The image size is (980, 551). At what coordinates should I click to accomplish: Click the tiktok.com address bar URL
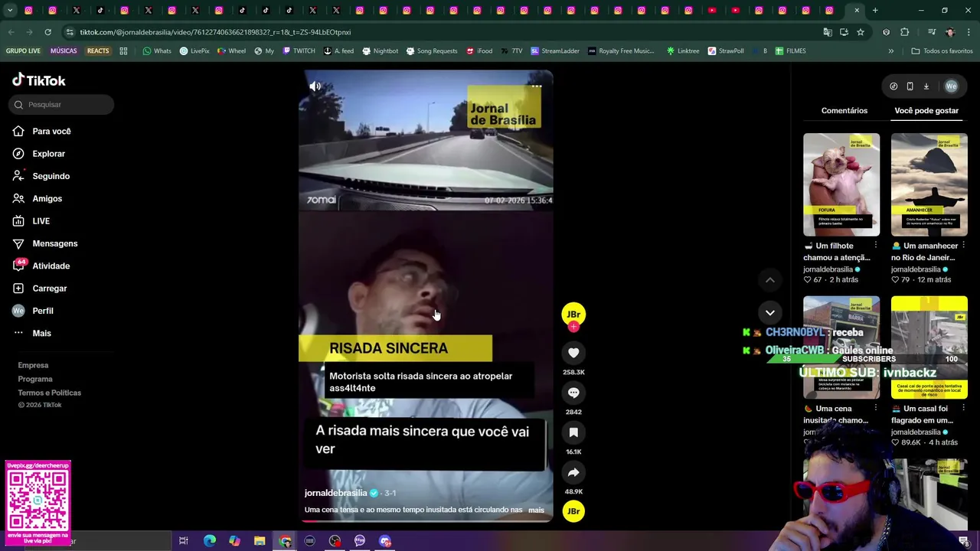pyautogui.click(x=215, y=32)
